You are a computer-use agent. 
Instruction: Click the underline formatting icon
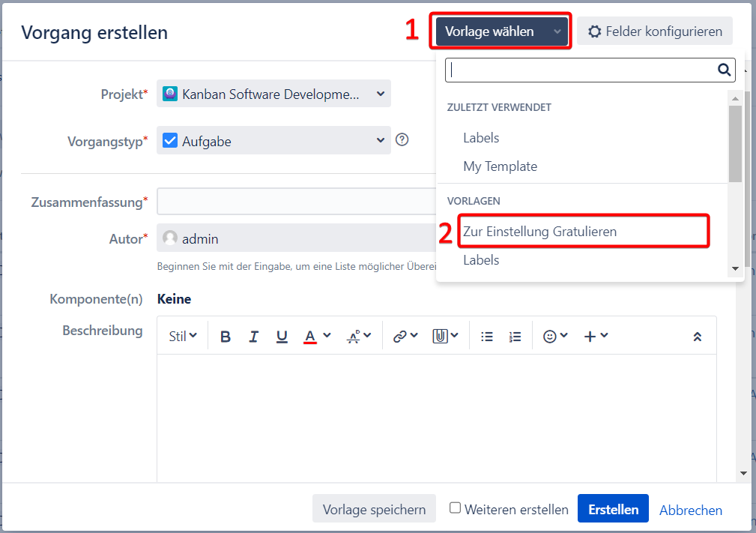282,337
